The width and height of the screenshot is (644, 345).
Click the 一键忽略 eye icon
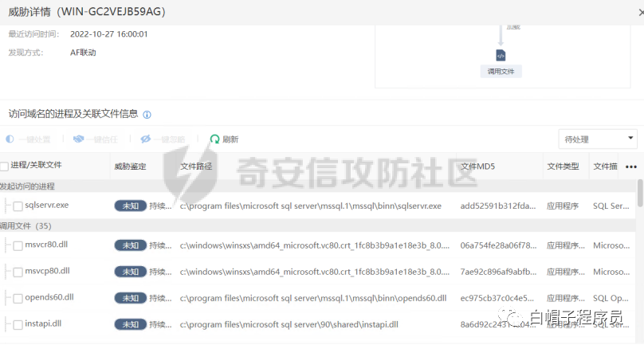(145, 139)
